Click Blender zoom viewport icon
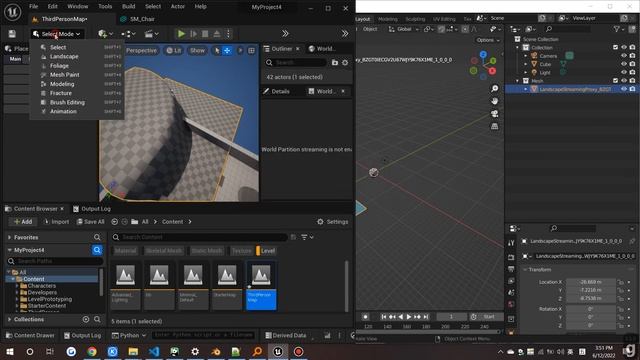The height and width of the screenshot is (360, 640). [495, 89]
